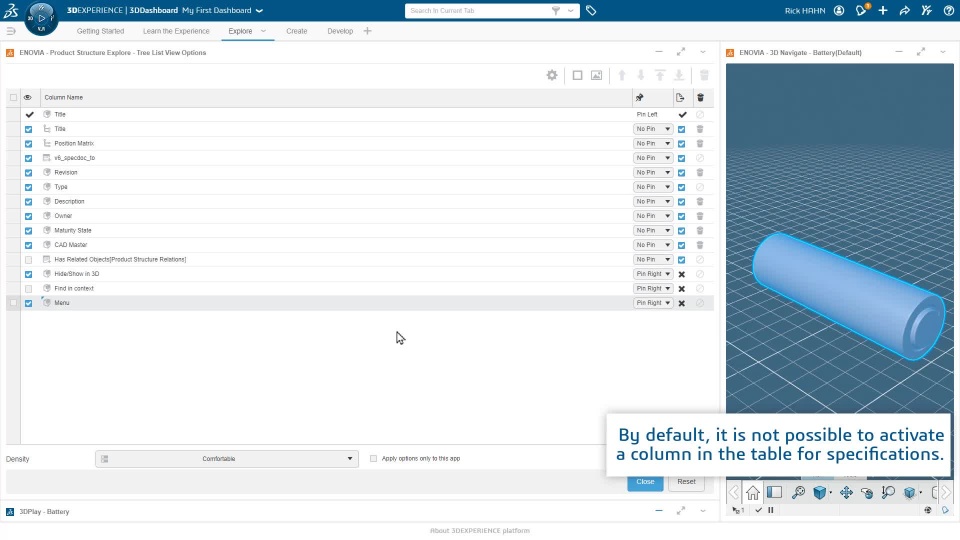The width and height of the screenshot is (960, 540).
Task: Add a new tab with plus
Action: 367,31
